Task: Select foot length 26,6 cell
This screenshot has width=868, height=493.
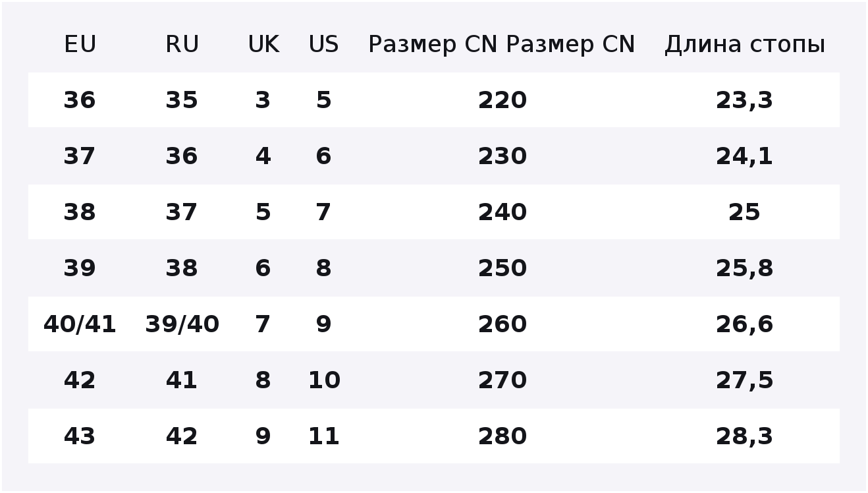Action: click(744, 324)
